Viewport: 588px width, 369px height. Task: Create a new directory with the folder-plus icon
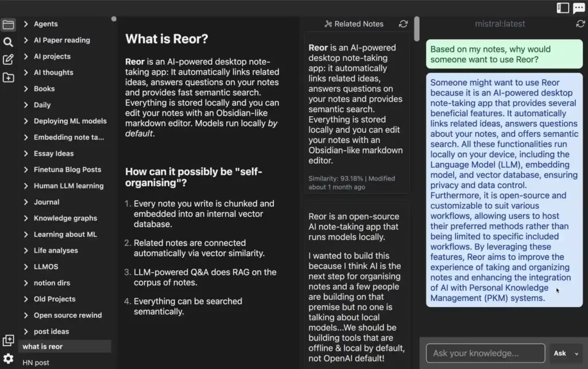click(8, 76)
